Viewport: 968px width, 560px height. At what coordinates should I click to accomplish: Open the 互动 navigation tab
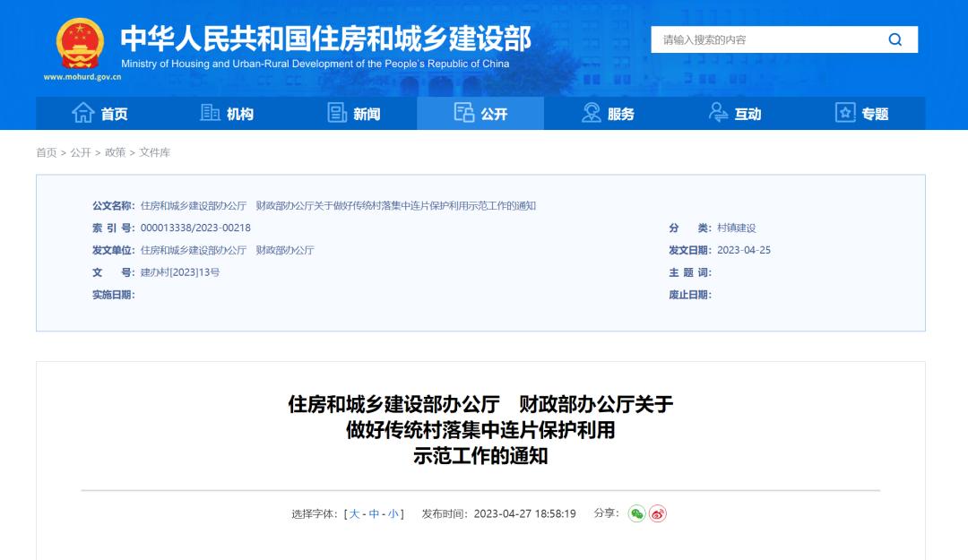click(x=735, y=114)
